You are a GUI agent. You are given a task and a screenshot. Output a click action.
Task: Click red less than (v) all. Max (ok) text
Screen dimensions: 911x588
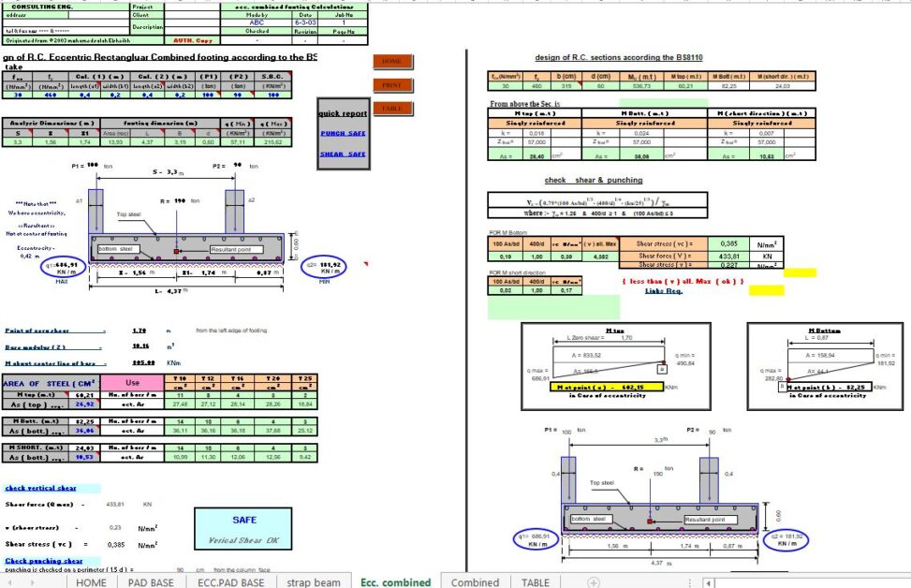point(683,281)
